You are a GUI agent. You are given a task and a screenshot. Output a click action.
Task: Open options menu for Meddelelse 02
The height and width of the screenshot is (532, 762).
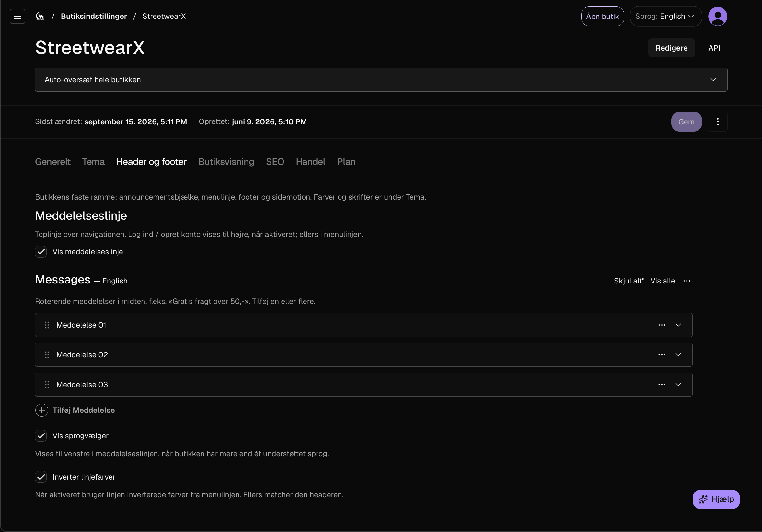(662, 355)
